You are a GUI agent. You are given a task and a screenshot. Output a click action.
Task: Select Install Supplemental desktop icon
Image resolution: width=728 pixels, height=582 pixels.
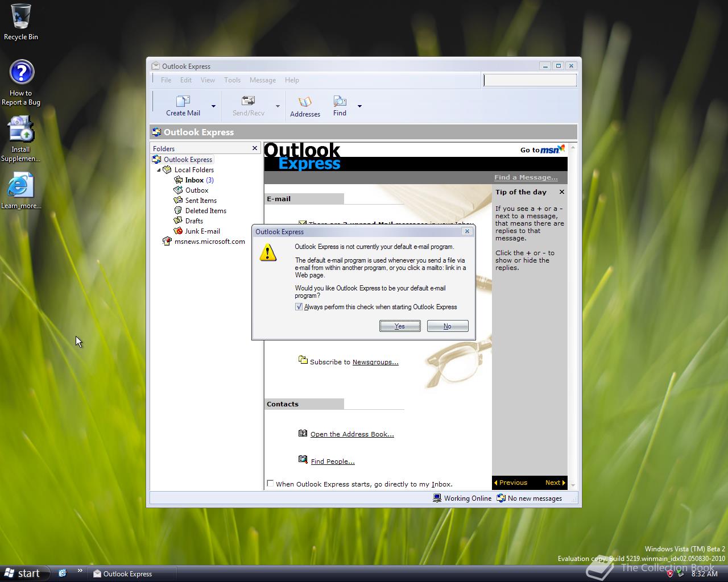point(21,128)
